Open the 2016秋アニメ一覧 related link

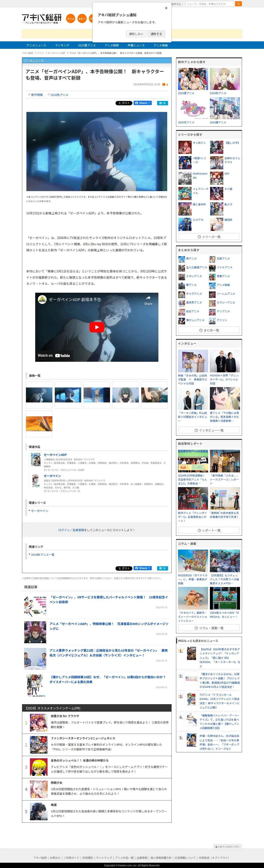[42, 555]
